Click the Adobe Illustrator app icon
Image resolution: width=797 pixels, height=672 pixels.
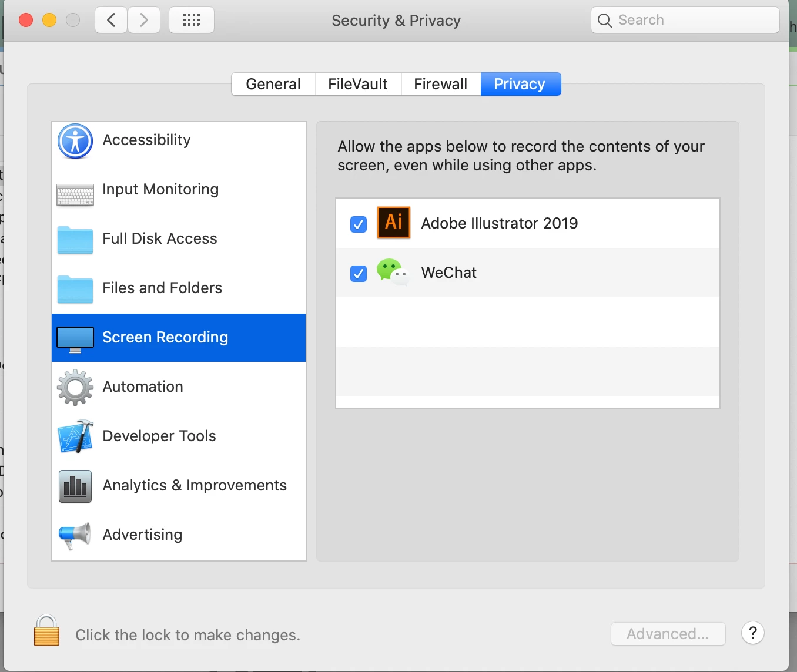tap(394, 223)
